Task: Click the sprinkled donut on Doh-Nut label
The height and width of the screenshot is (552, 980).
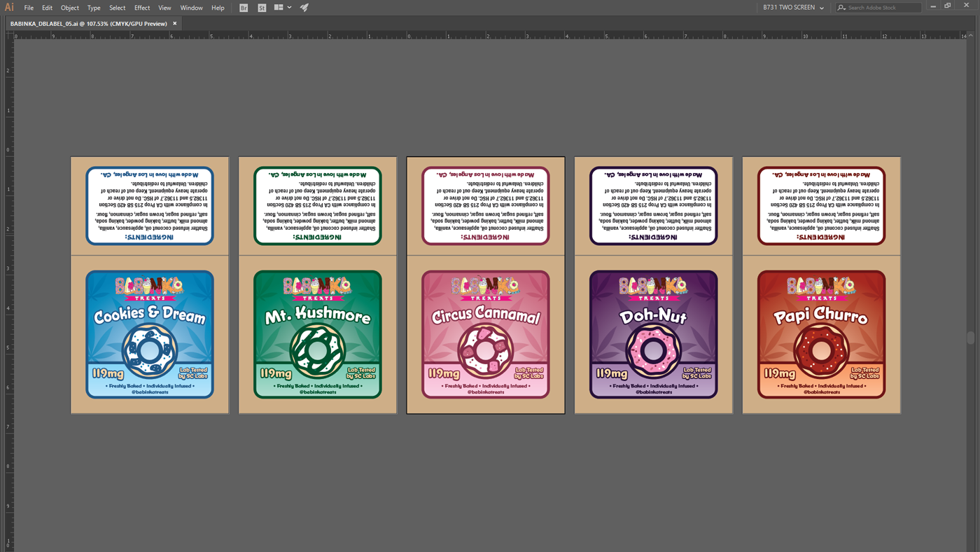Action: pos(654,350)
